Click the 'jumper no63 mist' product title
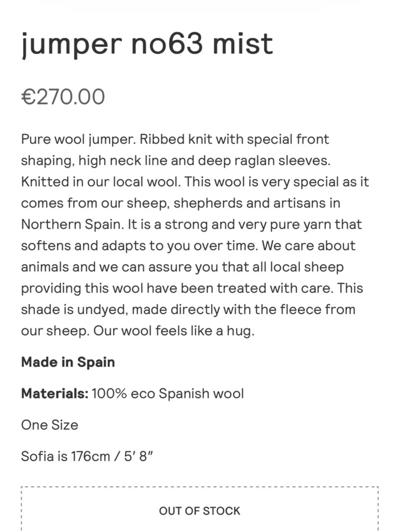399x532 pixels. point(147,44)
